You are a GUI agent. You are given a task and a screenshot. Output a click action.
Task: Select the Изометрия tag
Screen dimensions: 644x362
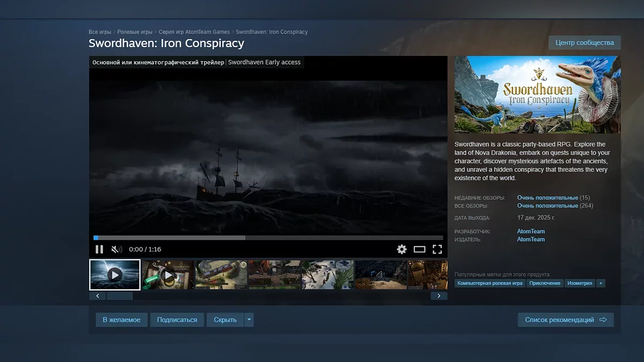tap(580, 283)
